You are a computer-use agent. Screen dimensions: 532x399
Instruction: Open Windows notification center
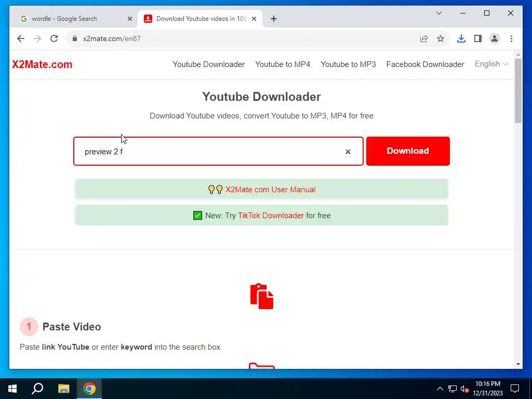pos(515,389)
